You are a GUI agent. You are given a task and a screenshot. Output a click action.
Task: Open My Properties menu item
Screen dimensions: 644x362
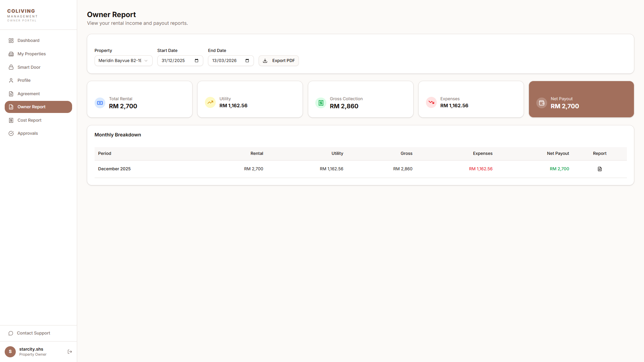click(32, 54)
